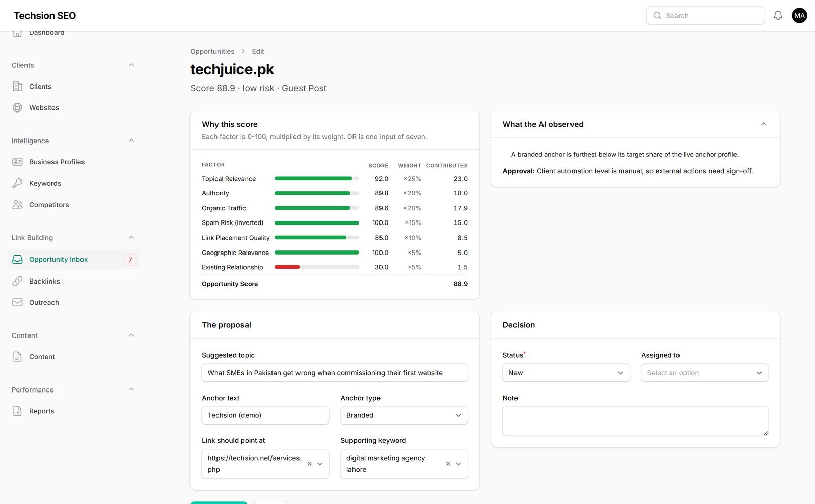Collapse the Clients sidebar group

pyautogui.click(x=131, y=65)
